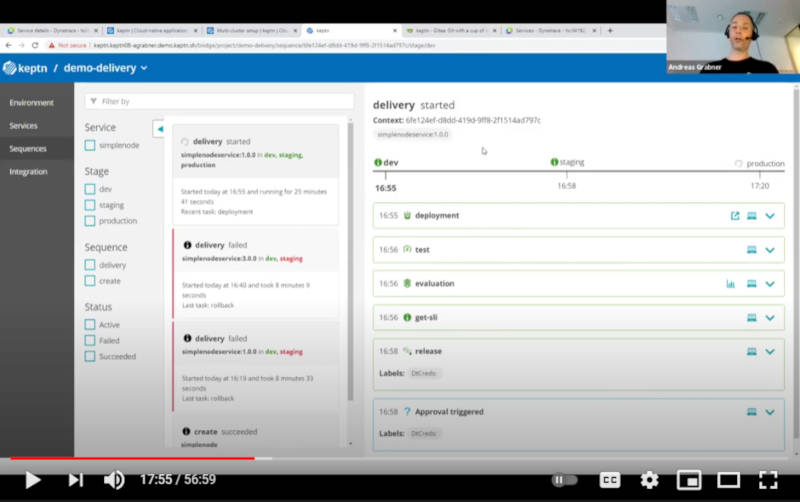The width and height of the screenshot is (800, 502).
Task: Select failed delivery simplenodeservice:3.0.0 card
Action: tap(256, 273)
